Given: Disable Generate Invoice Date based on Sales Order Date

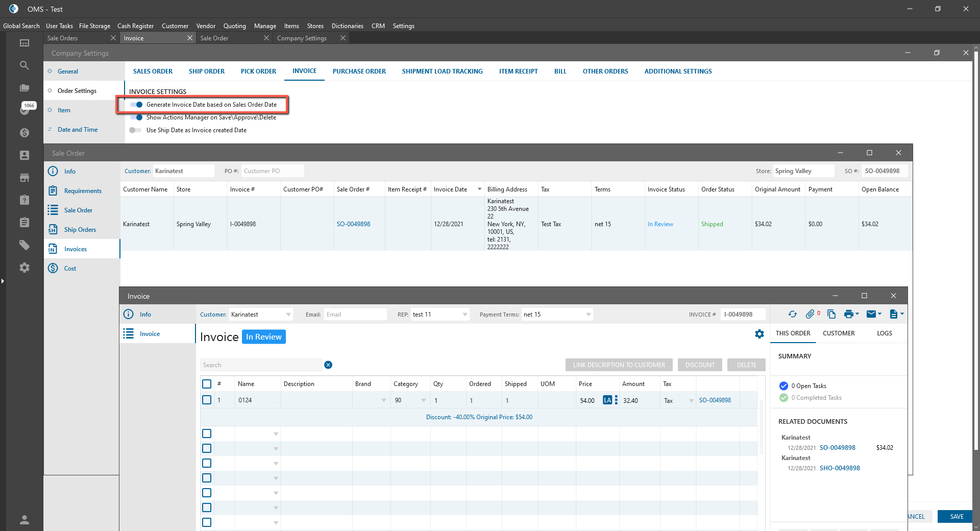Looking at the screenshot, I should (x=136, y=105).
